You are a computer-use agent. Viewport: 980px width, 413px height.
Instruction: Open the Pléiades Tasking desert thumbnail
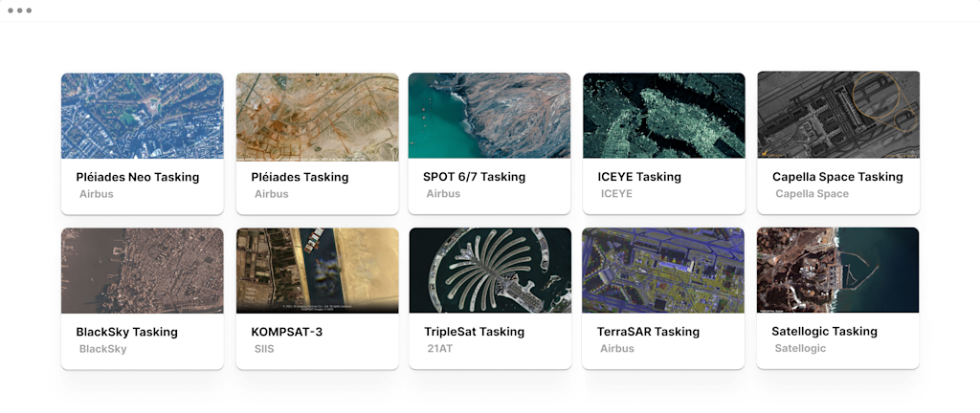[317, 118]
